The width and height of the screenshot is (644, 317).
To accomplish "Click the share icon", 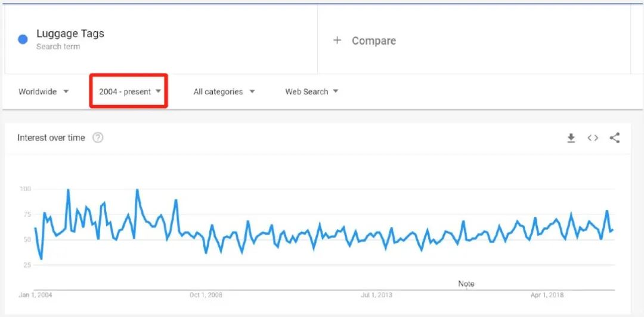I will (x=615, y=138).
